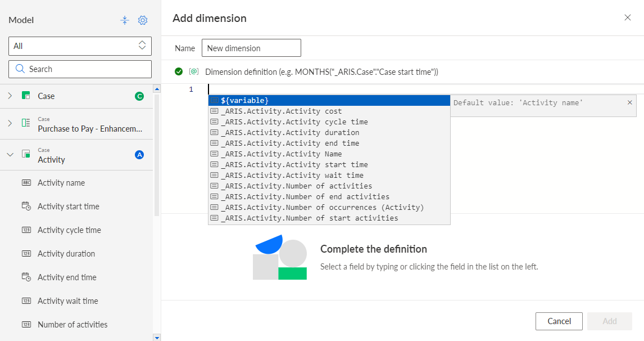The width and height of the screenshot is (644, 341).
Task: Click ABC text icon for Activity name
Action: [26, 183]
